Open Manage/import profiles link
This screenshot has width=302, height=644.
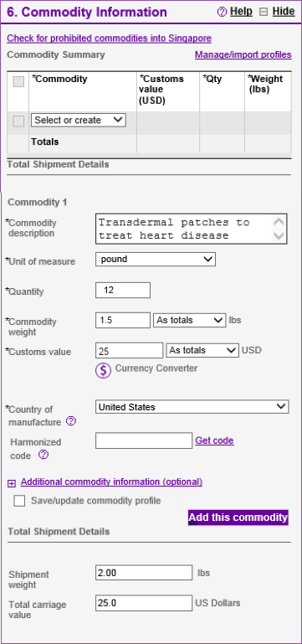point(243,54)
